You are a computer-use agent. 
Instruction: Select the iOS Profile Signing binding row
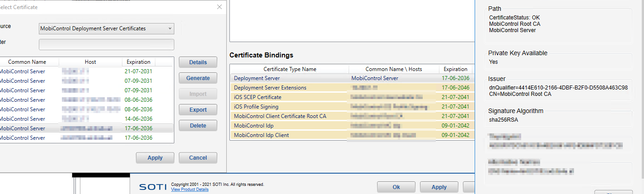pos(289,107)
